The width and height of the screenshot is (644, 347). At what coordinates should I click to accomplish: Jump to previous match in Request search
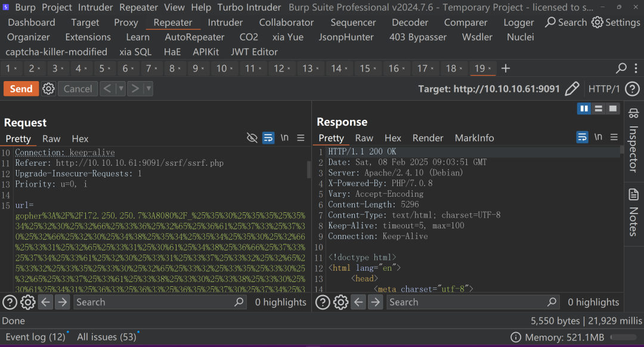[x=45, y=302]
